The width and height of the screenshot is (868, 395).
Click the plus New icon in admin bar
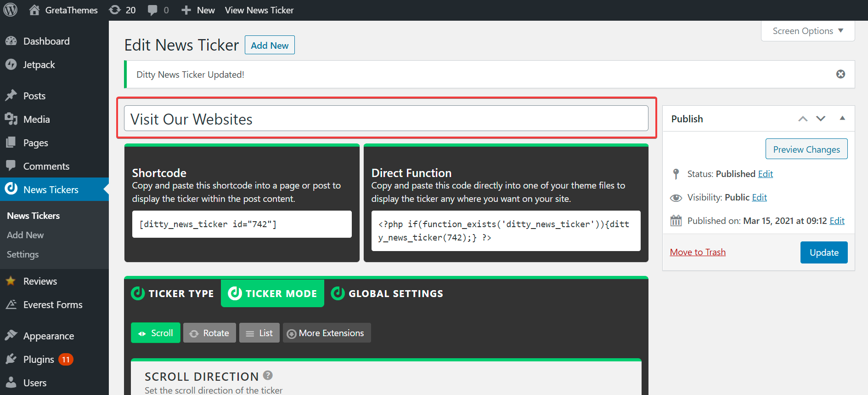(x=186, y=10)
